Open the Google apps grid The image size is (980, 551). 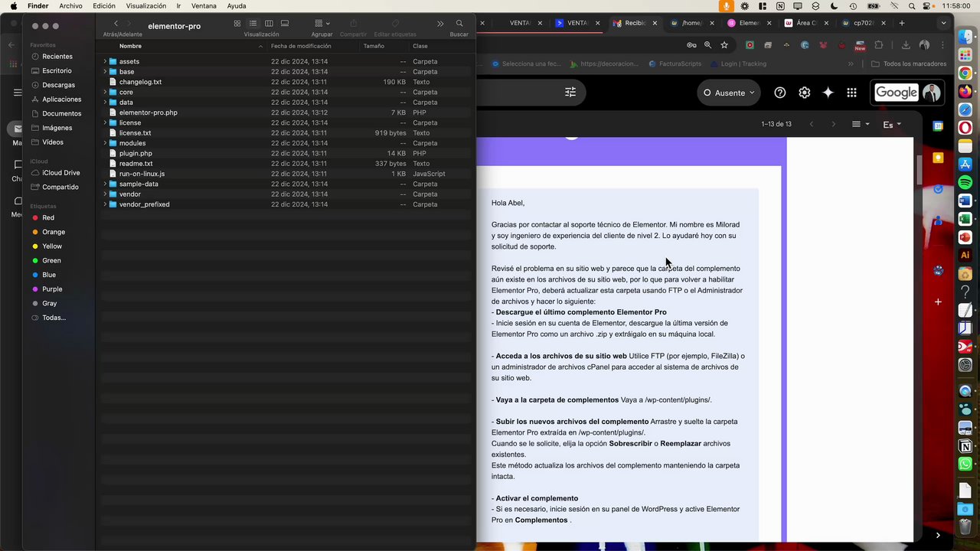pyautogui.click(x=851, y=93)
